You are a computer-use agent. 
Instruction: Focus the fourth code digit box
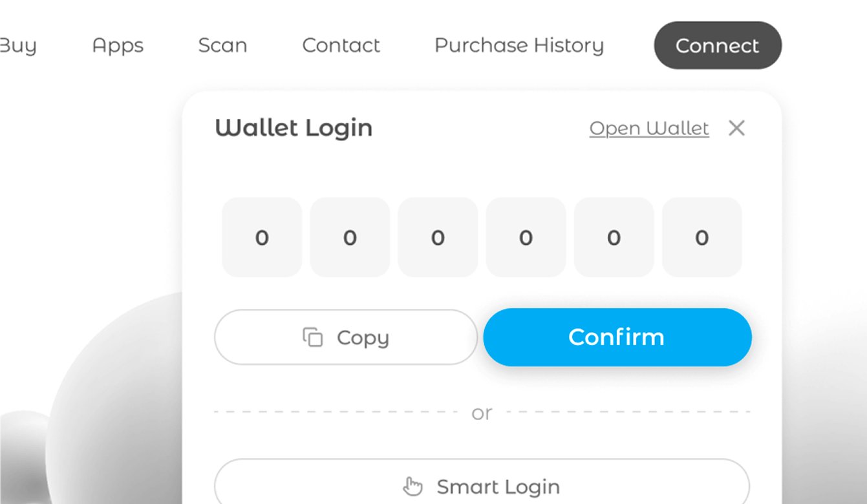tap(526, 237)
